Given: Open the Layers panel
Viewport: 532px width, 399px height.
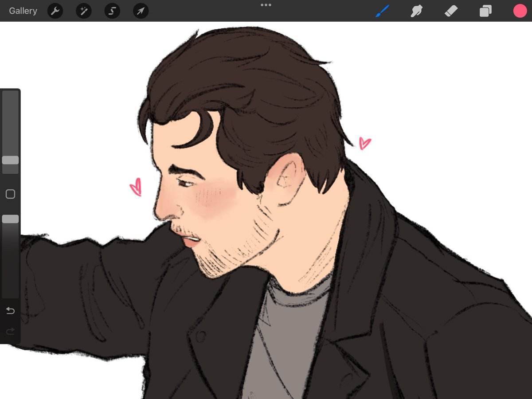Looking at the screenshot, I should tap(485, 11).
